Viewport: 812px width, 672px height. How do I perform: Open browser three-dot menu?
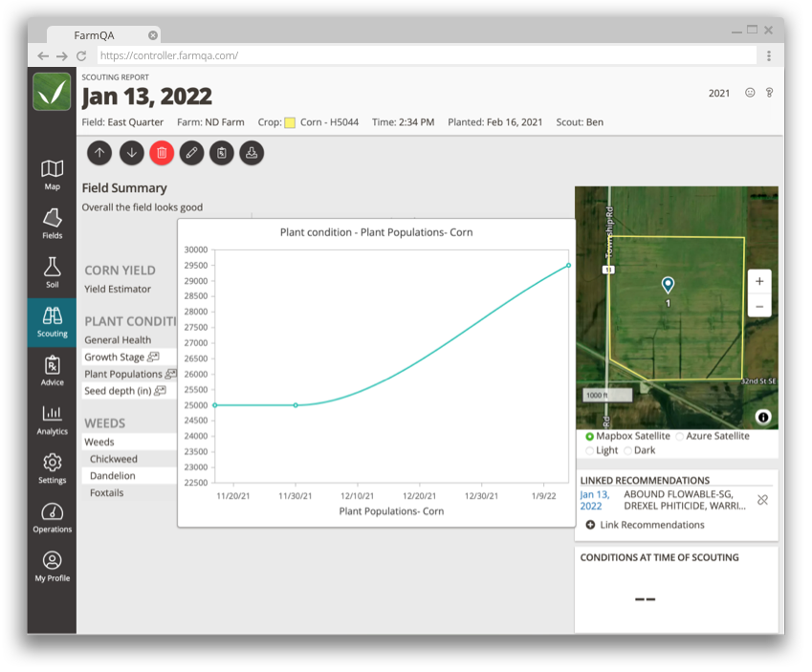click(769, 55)
